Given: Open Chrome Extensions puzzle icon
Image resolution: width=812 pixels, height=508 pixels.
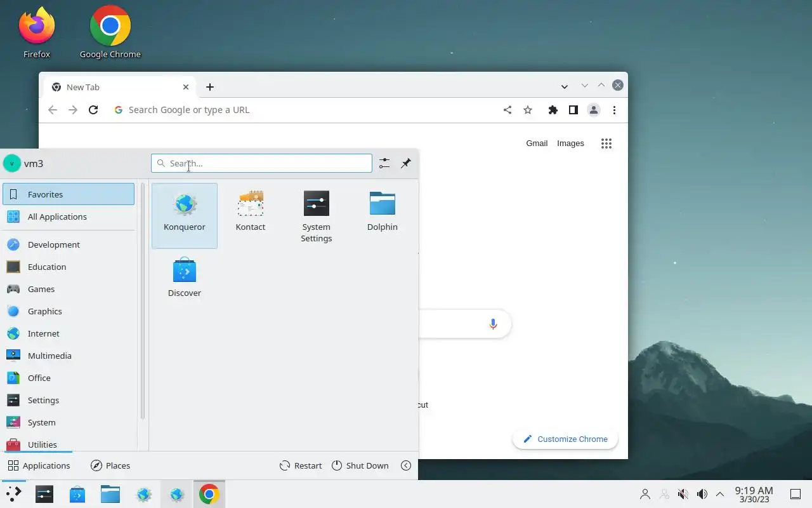Looking at the screenshot, I should [x=553, y=110].
